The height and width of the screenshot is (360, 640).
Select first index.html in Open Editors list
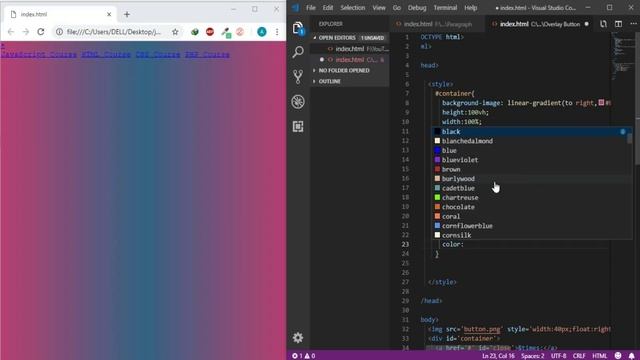pyautogui.click(x=350, y=49)
